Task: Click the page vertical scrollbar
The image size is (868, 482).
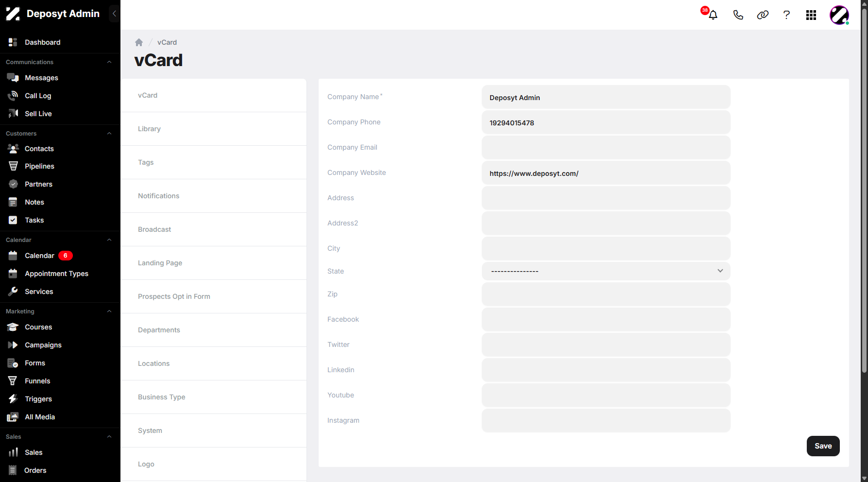Action: (x=864, y=189)
